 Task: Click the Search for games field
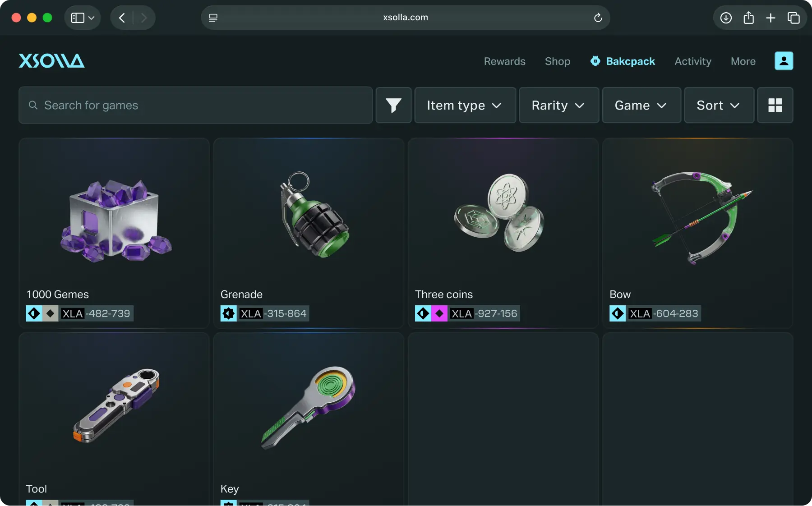pos(195,105)
